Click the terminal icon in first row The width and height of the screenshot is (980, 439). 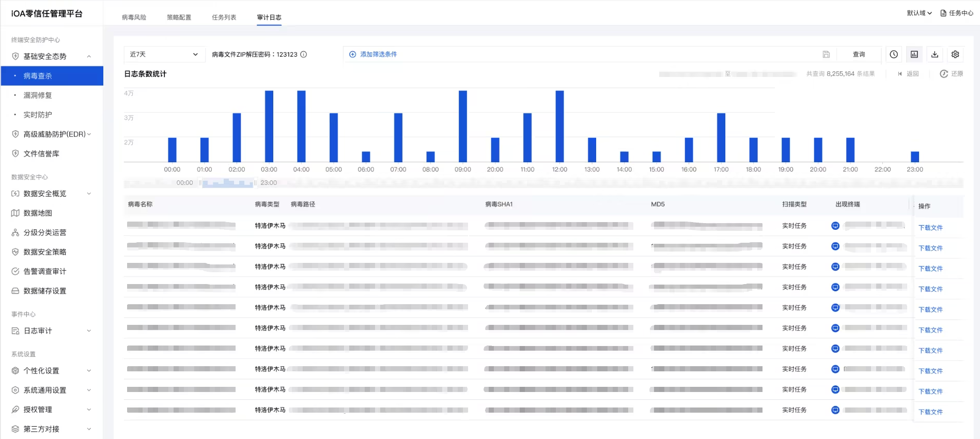pyautogui.click(x=835, y=226)
